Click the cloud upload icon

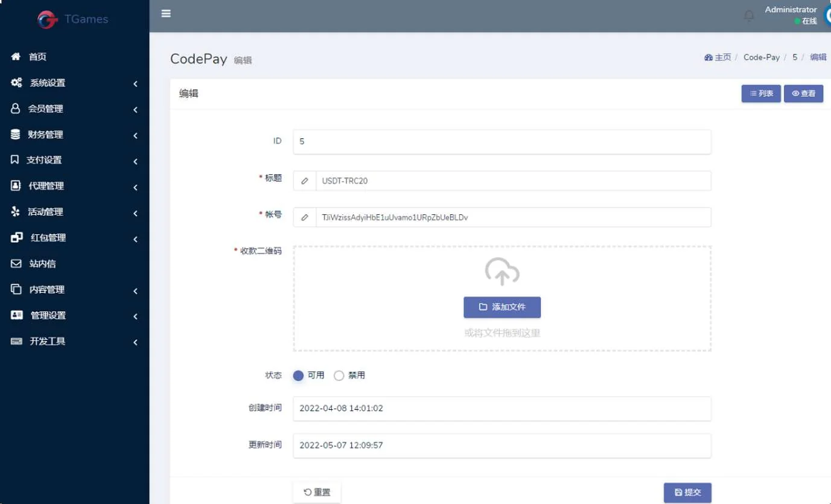click(502, 272)
